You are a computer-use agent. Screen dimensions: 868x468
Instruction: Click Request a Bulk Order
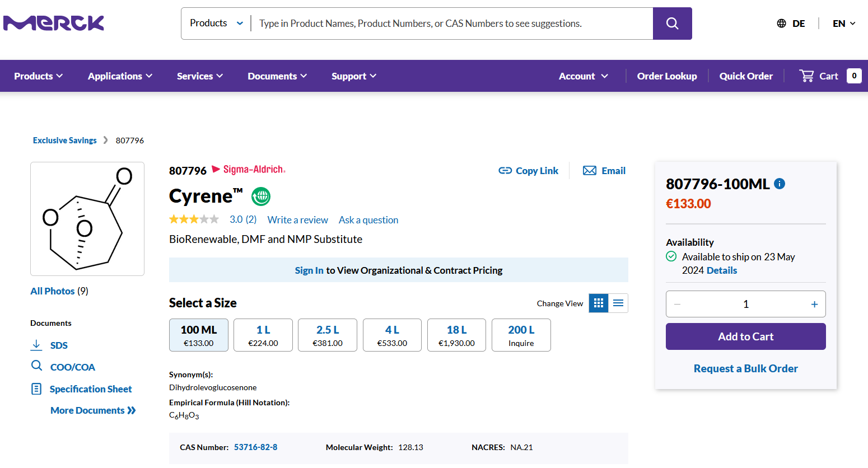click(x=746, y=368)
